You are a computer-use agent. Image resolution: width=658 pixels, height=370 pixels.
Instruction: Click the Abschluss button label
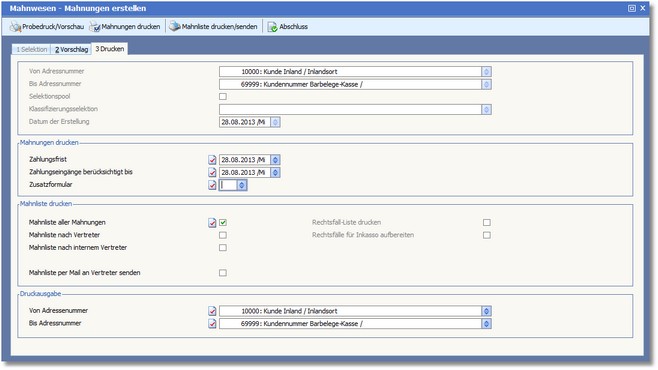pyautogui.click(x=293, y=27)
